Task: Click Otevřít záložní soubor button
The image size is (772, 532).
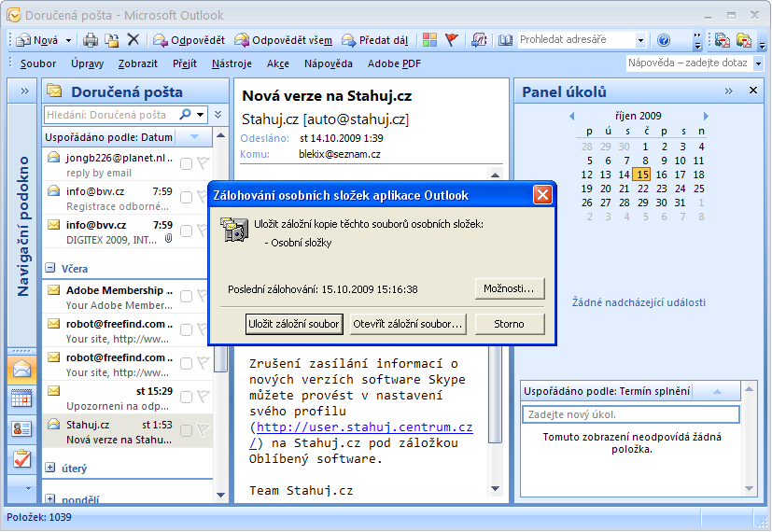Action: (408, 324)
